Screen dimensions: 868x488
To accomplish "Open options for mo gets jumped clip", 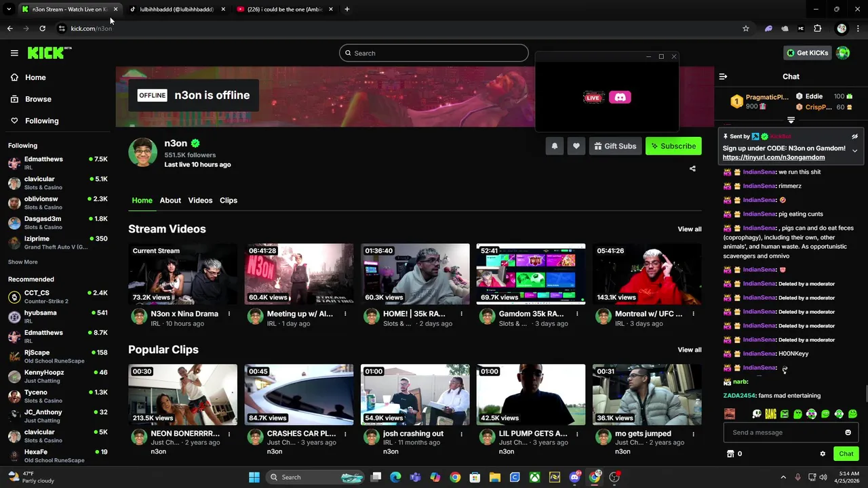I will [x=692, y=434].
